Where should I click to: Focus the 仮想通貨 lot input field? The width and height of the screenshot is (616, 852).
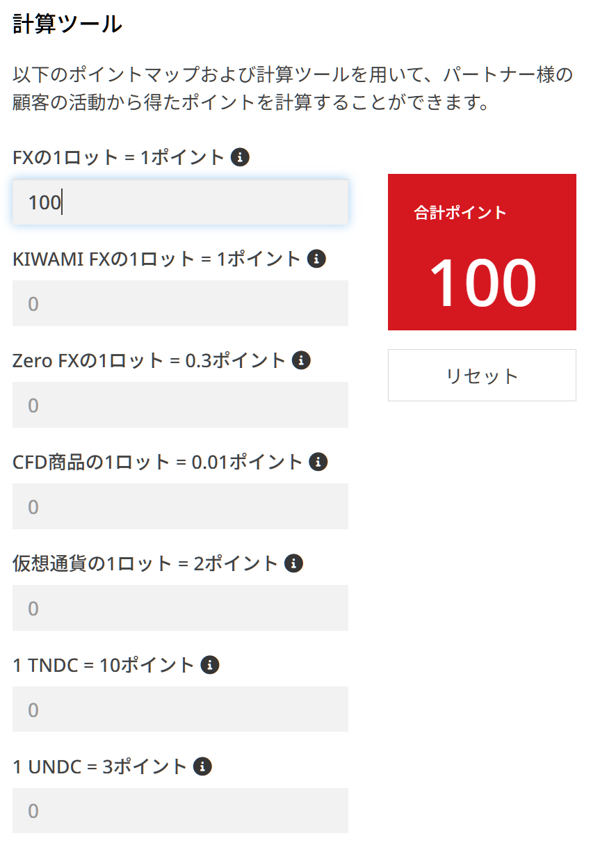(x=180, y=608)
